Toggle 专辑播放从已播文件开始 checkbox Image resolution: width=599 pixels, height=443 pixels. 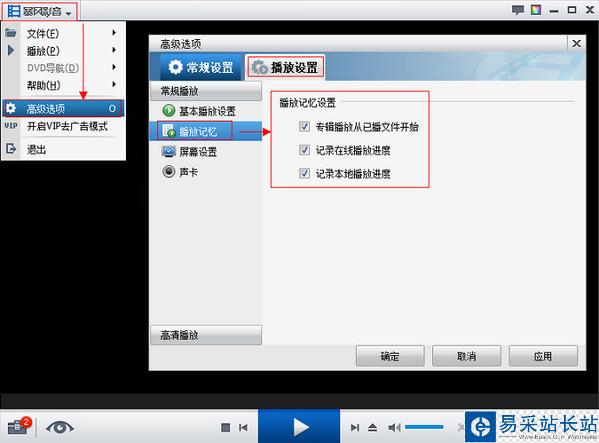304,126
